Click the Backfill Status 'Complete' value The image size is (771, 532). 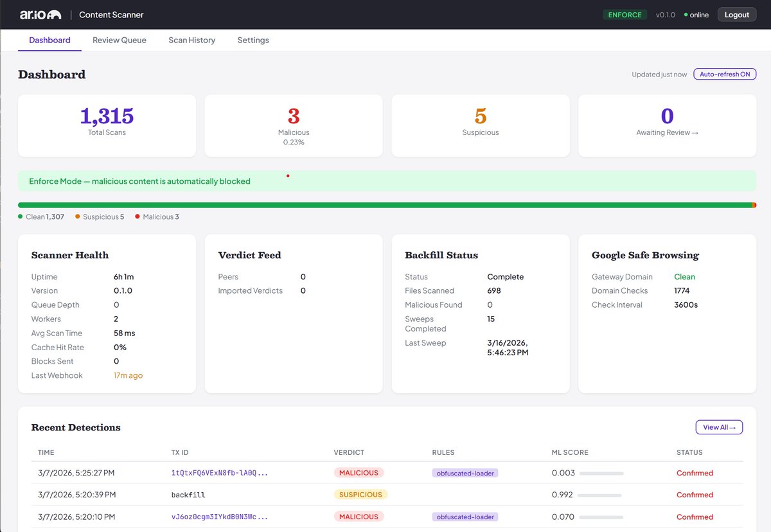click(506, 277)
